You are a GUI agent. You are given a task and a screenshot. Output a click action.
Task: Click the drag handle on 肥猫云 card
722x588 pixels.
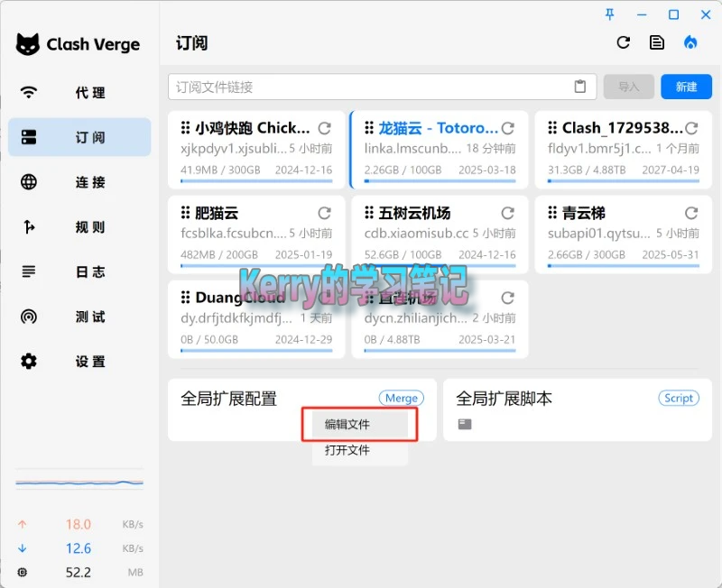click(x=186, y=213)
